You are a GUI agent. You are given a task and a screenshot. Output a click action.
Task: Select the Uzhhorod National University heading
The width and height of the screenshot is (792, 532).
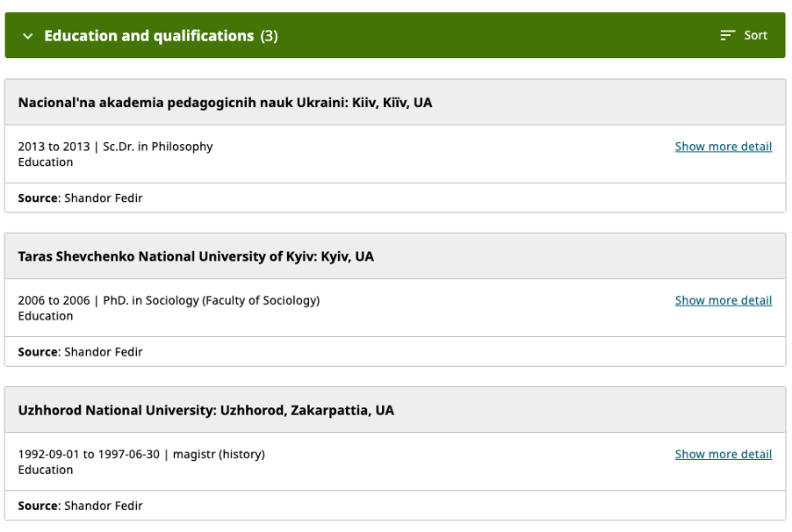(x=205, y=410)
